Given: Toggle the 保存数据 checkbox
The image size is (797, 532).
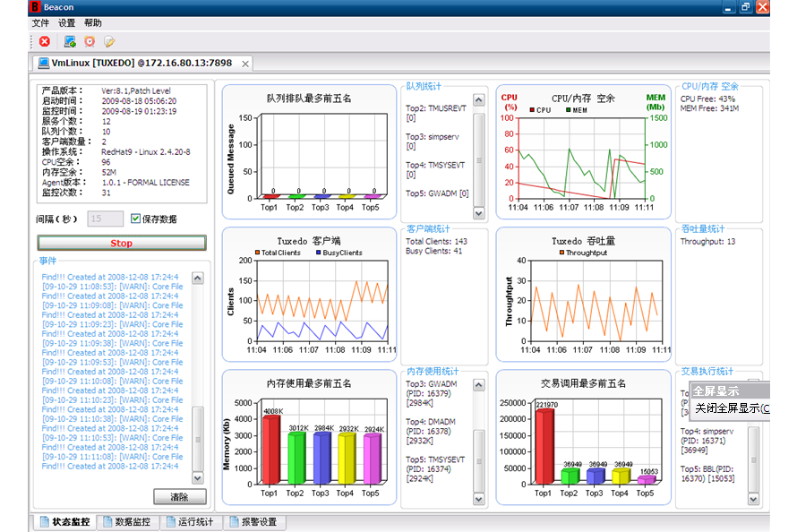Looking at the screenshot, I should (135, 219).
